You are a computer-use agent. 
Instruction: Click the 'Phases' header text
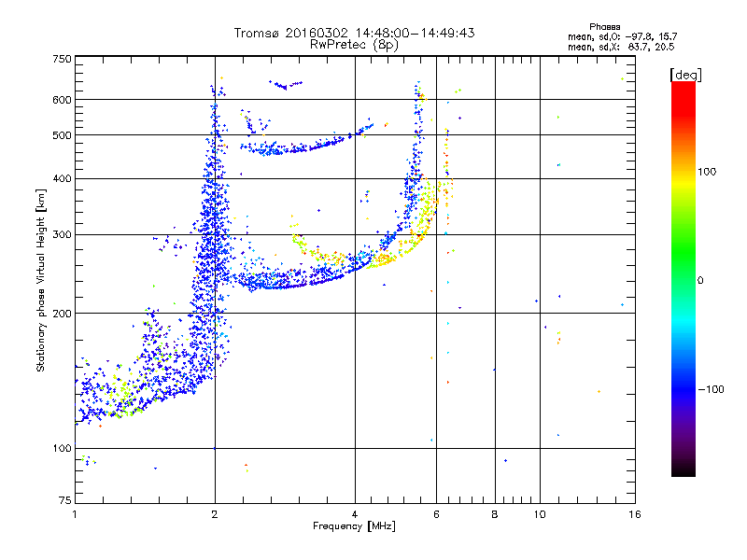point(604,27)
